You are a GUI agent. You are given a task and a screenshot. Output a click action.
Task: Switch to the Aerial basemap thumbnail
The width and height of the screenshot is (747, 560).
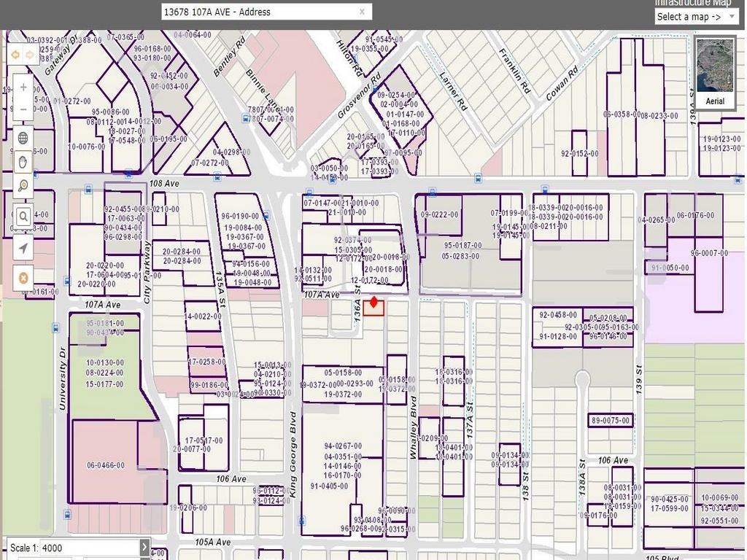[x=715, y=73]
